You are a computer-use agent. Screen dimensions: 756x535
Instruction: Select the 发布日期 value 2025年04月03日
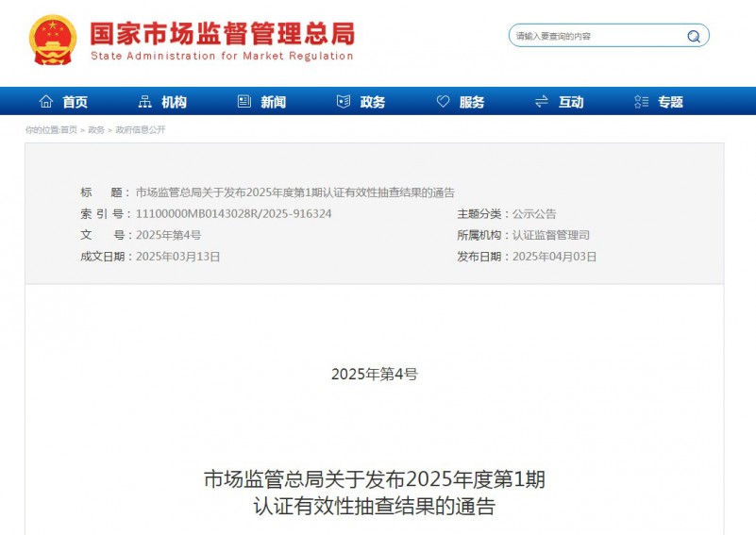click(x=554, y=257)
